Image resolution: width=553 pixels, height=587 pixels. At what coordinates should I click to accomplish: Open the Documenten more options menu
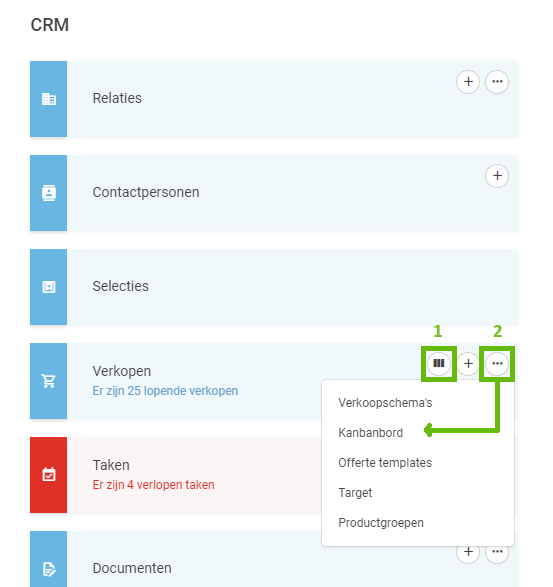[497, 553]
